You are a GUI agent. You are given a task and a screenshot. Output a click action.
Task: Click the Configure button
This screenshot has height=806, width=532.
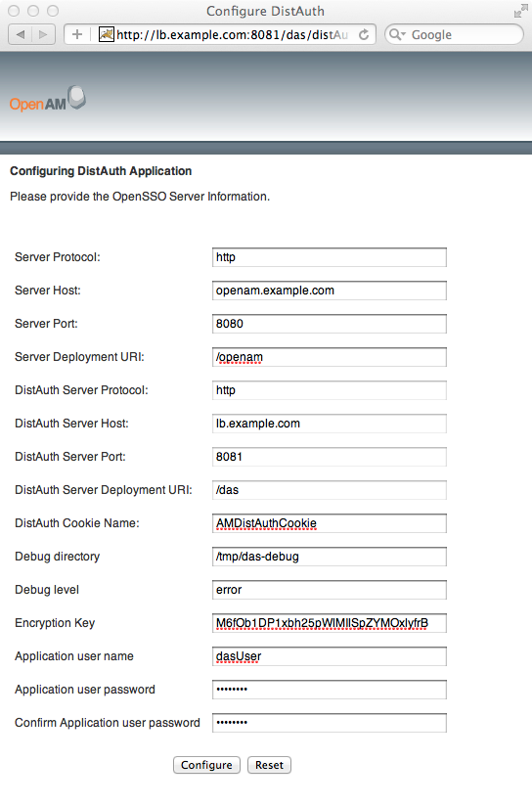206,765
